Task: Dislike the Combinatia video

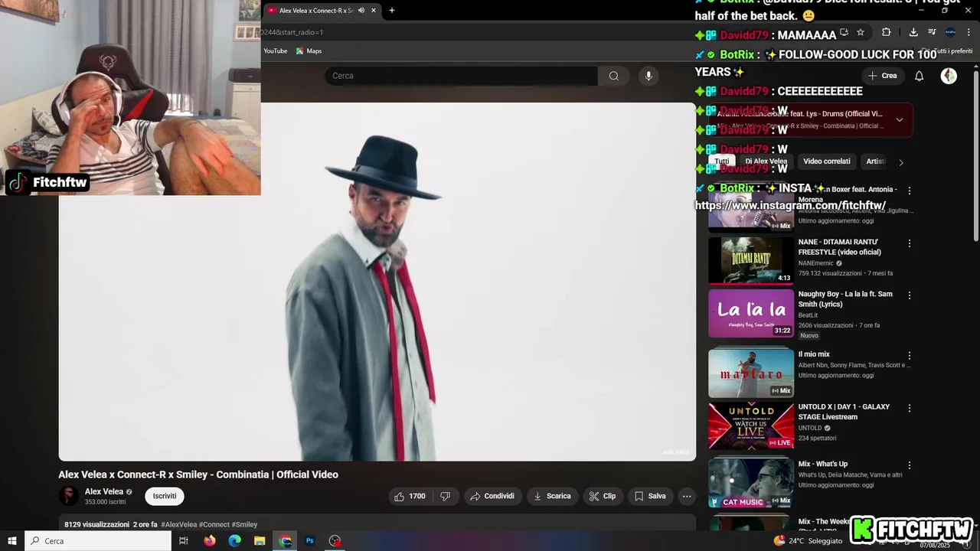Action: [445, 496]
